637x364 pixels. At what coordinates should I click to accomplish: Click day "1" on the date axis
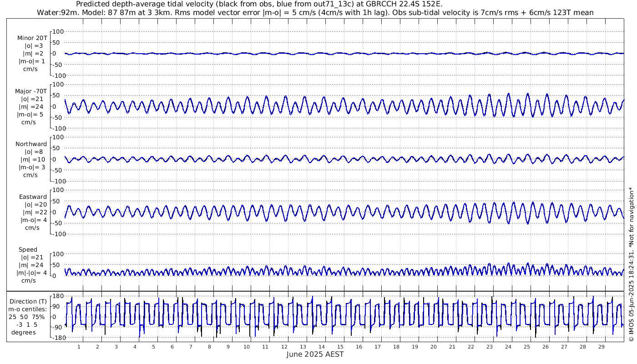79,347
